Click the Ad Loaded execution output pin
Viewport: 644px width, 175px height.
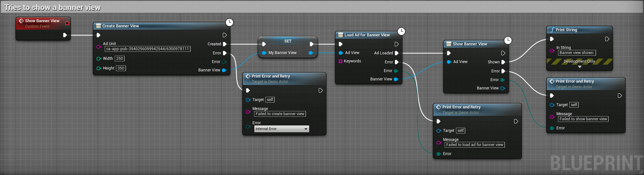(x=397, y=53)
